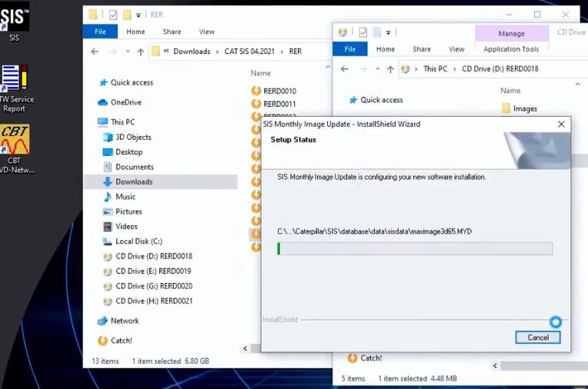Click the Downloads arrow icon in sidebar
The width and height of the screenshot is (588, 389).
(x=108, y=181)
